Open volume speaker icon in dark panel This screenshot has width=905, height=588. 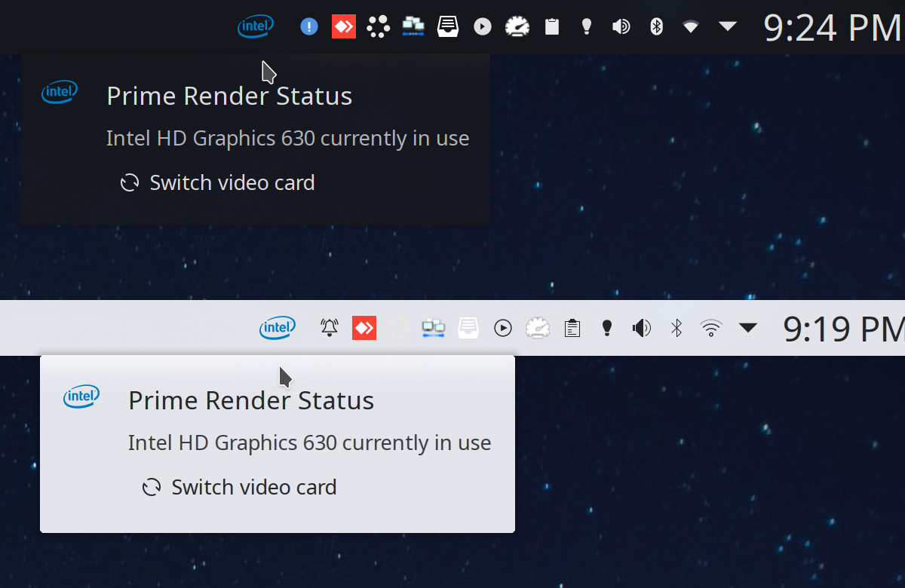click(x=621, y=26)
